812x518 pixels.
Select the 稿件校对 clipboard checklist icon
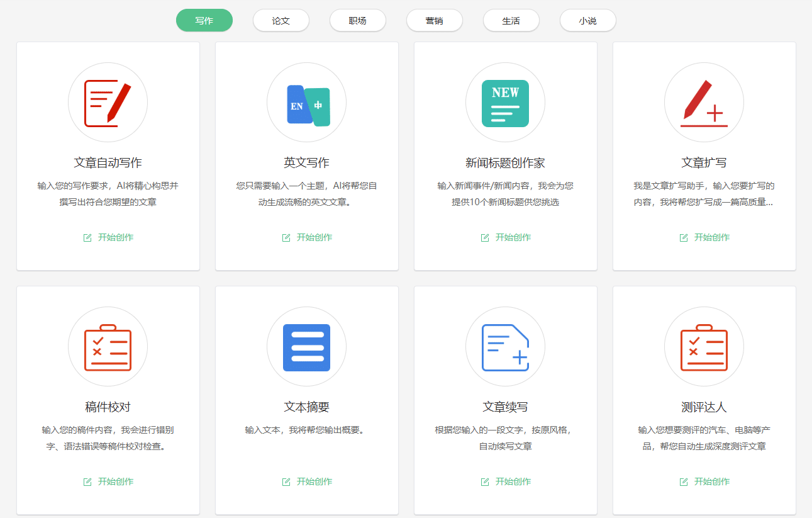(108, 347)
